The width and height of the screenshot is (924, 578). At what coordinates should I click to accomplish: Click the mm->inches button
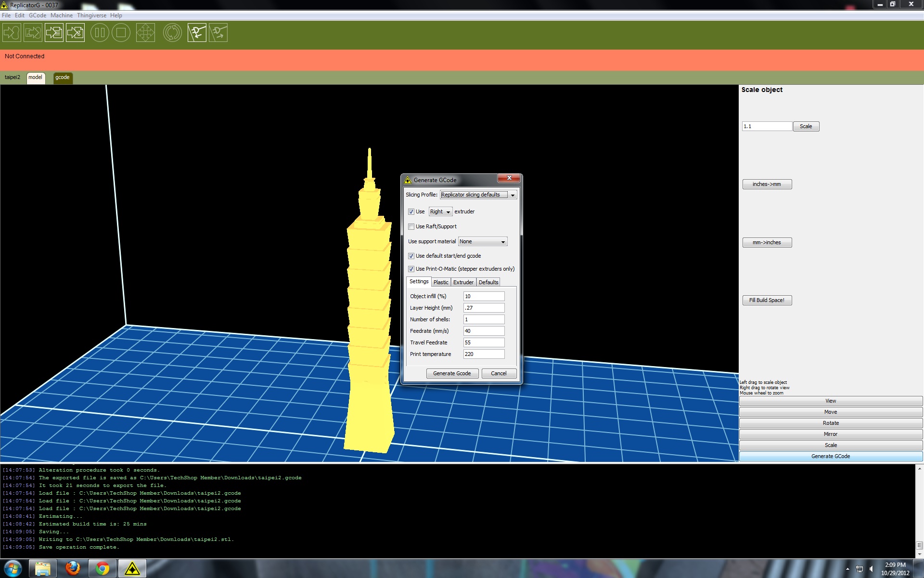pos(767,242)
